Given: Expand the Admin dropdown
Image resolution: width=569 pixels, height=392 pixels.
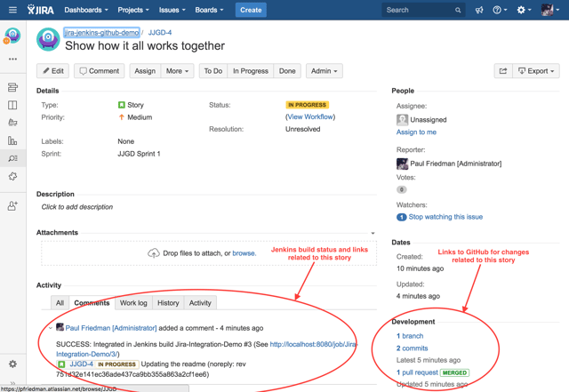Looking at the screenshot, I should [324, 71].
